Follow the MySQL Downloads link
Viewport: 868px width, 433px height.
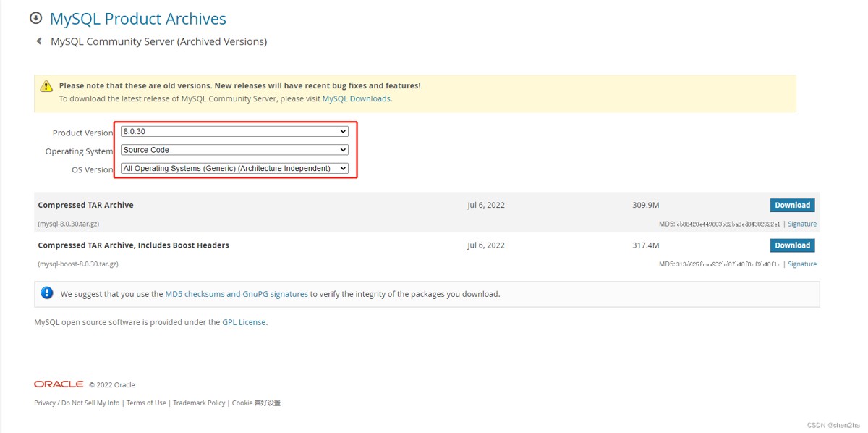point(356,98)
